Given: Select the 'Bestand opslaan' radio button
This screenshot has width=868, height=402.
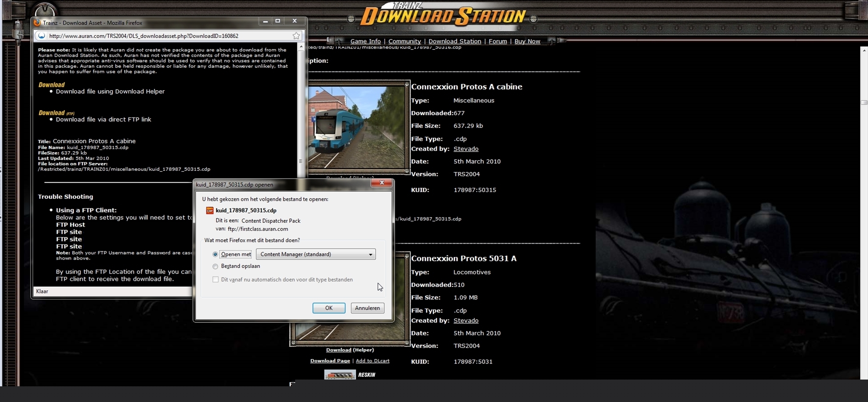Looking at the screenshot, I should pyautogui.click(x=215, y=266).
